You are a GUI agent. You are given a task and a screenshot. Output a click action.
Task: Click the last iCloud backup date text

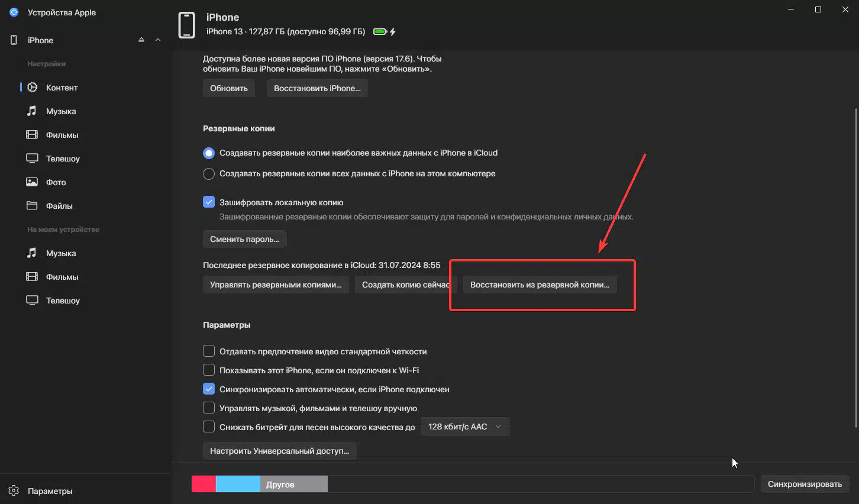click(322, 265)
